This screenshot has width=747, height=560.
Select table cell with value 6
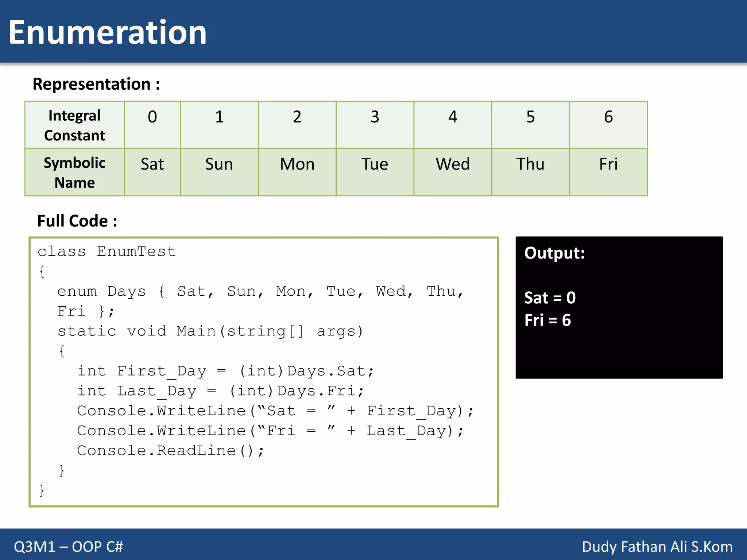[608, 125]
